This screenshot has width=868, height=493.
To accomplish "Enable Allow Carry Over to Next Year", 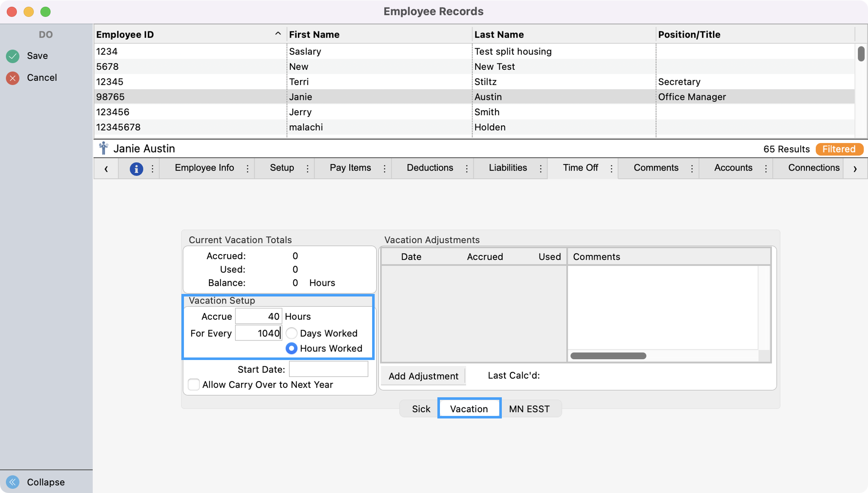I will point(194,385).
